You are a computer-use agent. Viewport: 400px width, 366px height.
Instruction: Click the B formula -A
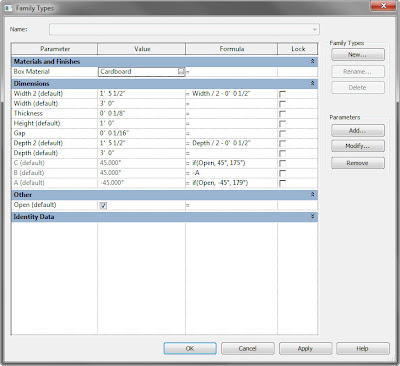point(196,173)
